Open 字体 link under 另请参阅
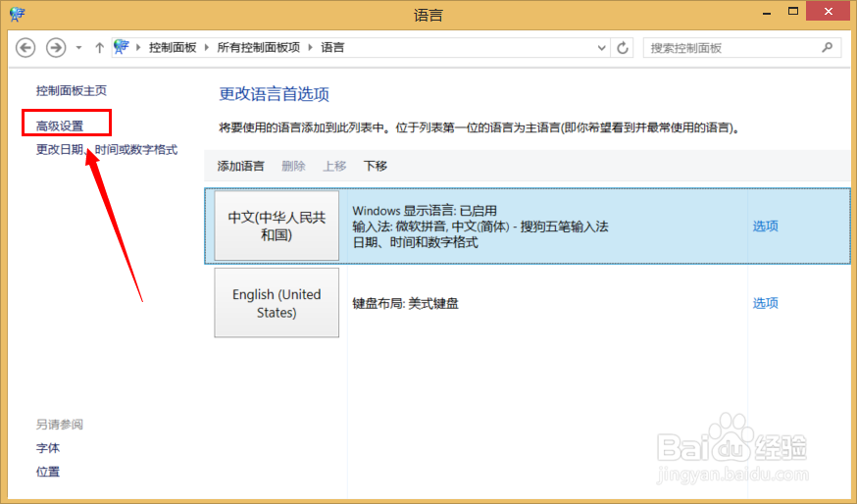This screenshot has width=857, height=504. 48,448
